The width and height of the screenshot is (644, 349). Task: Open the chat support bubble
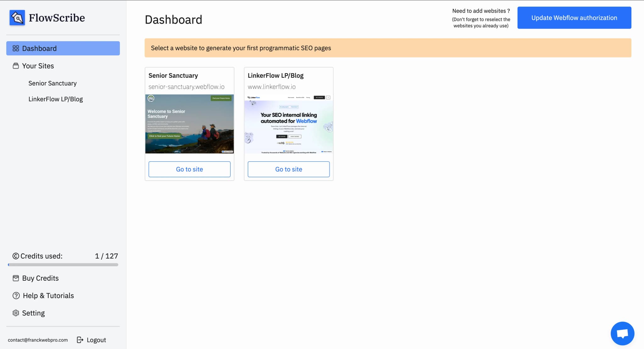pos(622,333)
